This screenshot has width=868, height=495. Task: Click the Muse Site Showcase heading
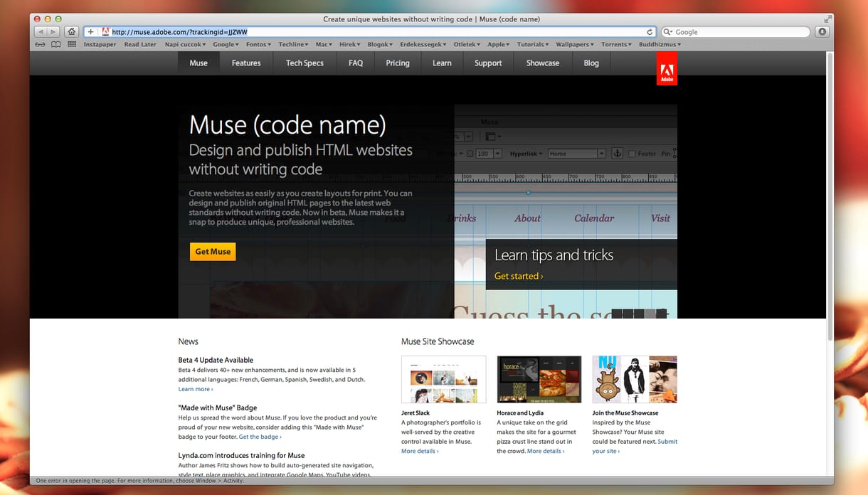point(438,341)
